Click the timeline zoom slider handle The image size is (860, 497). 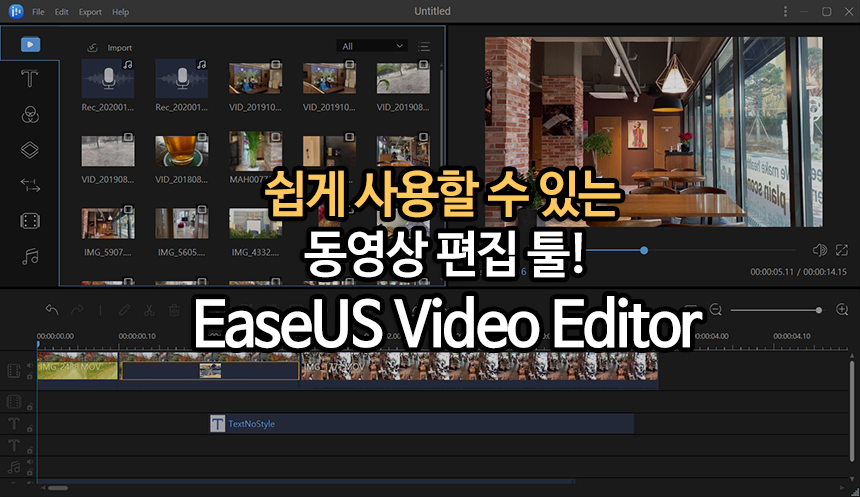pyautogui.click(x=819, y=310)
